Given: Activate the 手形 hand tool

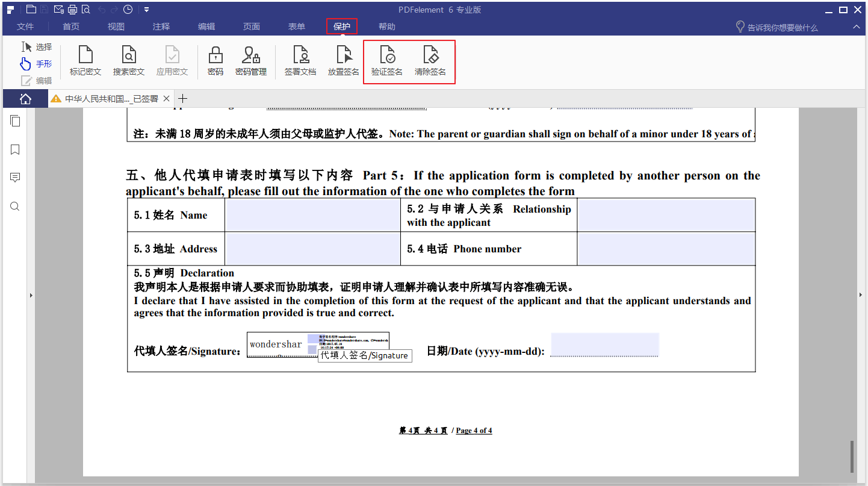Looking at the screenshot, I should pos(37,64).
